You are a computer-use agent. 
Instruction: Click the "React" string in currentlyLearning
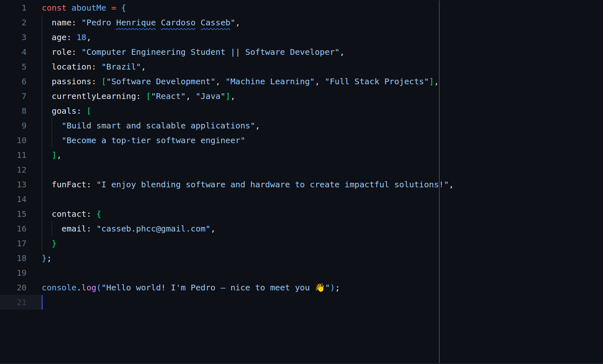point(168,96)
